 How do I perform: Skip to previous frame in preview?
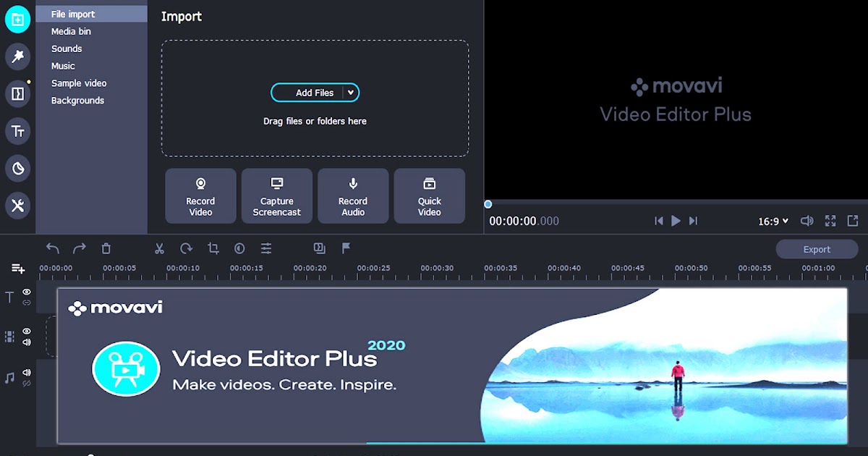click(x=658, y=221)
